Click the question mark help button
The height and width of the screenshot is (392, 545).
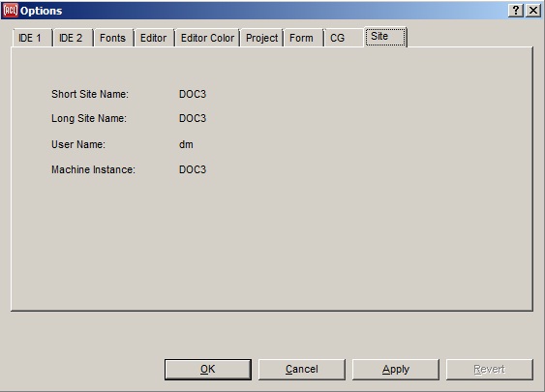[516, 11]
